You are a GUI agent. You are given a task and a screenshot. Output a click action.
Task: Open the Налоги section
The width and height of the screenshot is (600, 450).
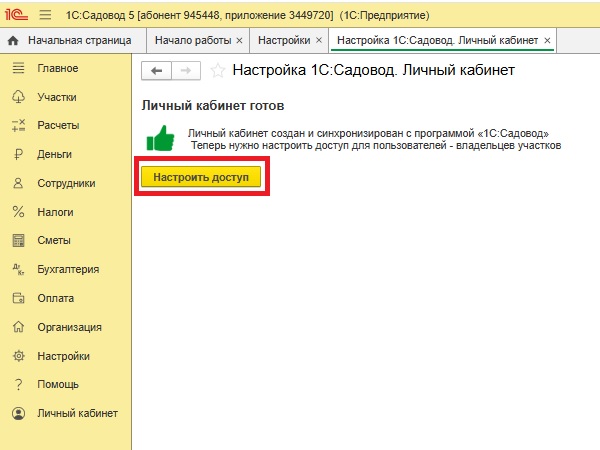coord(55,212)
